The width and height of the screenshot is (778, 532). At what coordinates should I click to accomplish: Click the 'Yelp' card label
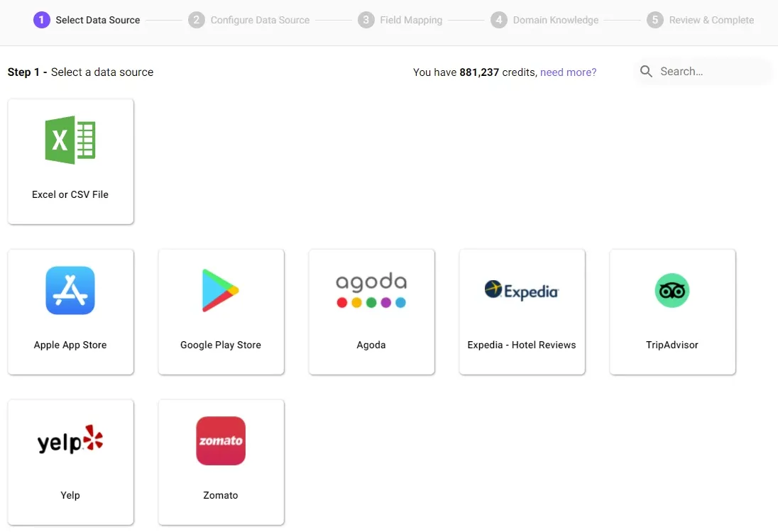(x=70, y=495)
